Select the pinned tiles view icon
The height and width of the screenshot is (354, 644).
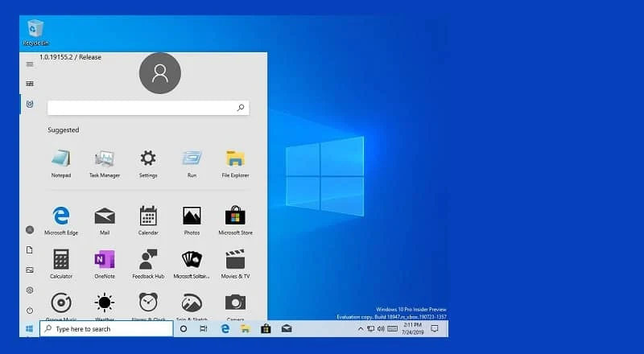pyautogui.click(x=30, y=84)
